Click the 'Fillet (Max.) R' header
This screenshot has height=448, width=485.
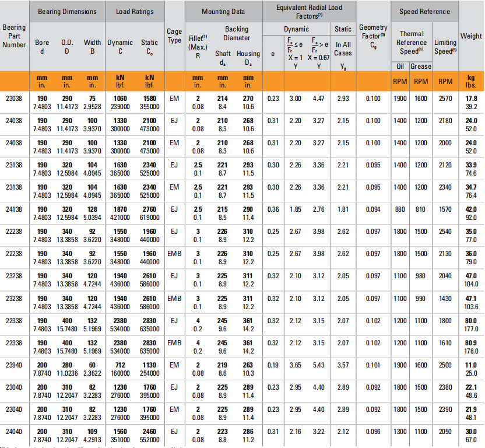click(x=198, y=47)
